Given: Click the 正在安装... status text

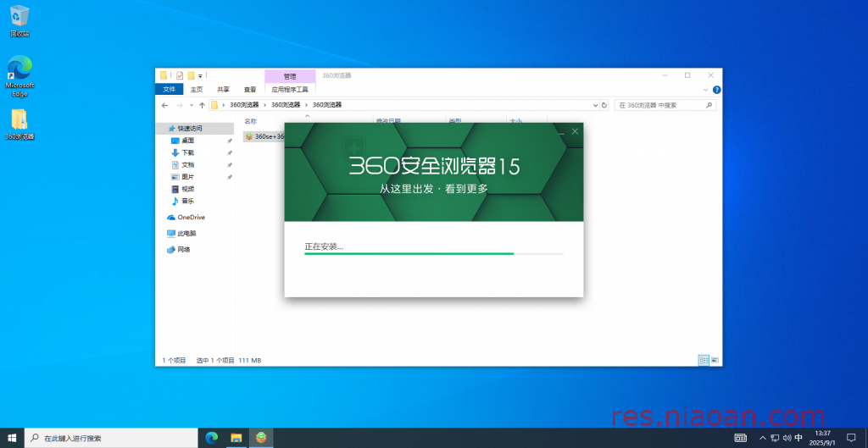Looking at the screenshot, I should tap(323, 246).
